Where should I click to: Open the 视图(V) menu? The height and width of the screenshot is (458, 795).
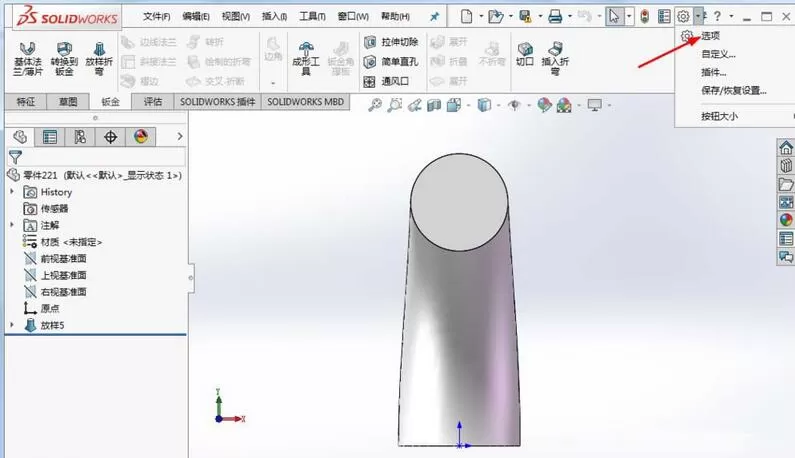point(236,17)
